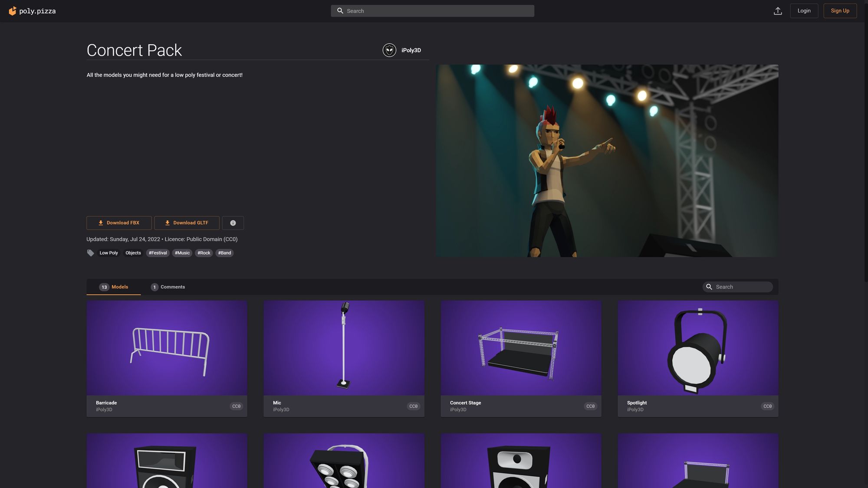The width and height of the screenshot is (868, 488).
Task: Click the iPoly3D author avatar
Action: (x=389, y=50)
